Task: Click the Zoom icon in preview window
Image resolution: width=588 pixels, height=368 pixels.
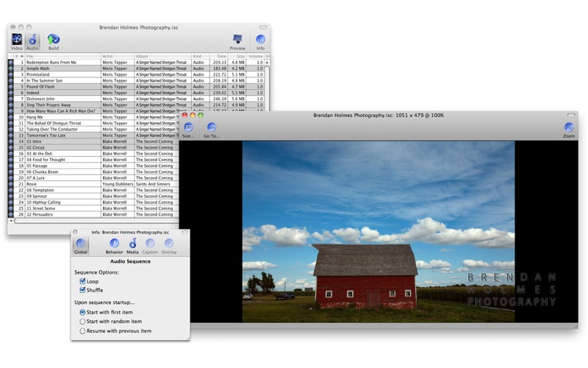Action: coord(568,130)
